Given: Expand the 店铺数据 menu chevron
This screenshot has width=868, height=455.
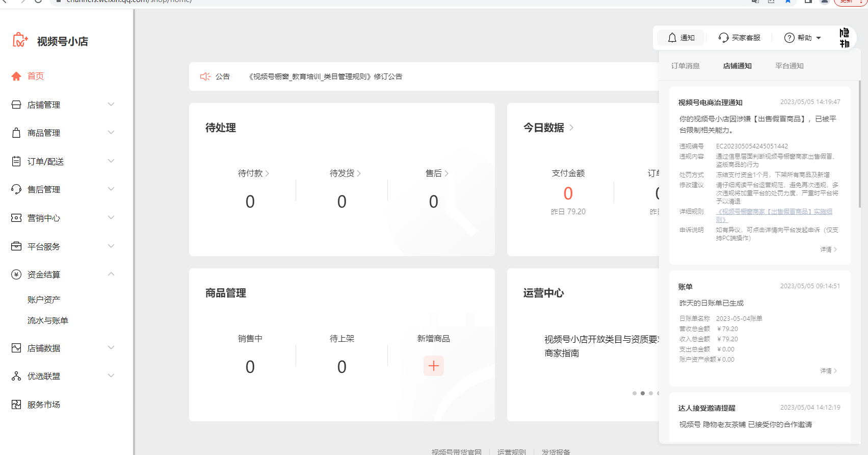Looking at the screenshot, I should click(111, 347).
